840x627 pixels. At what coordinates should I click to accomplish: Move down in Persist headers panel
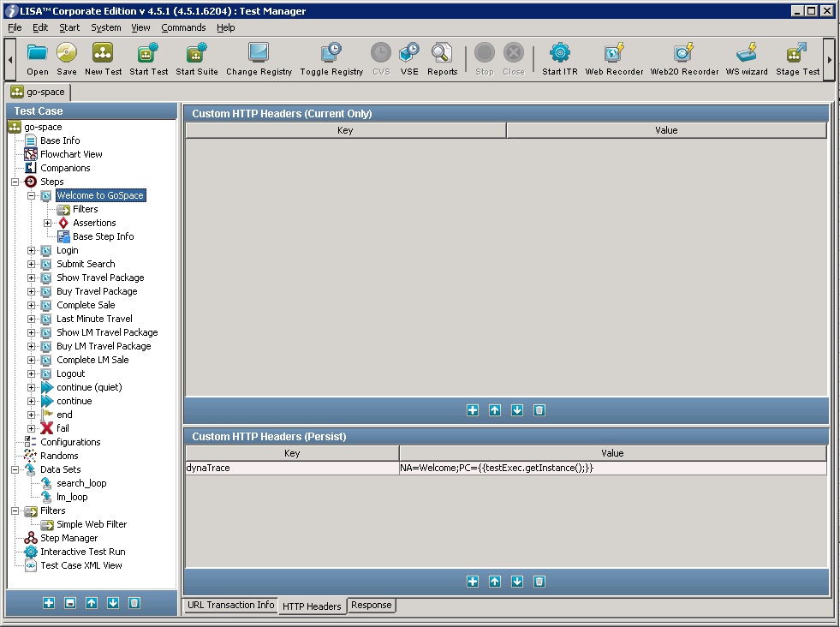517,582
